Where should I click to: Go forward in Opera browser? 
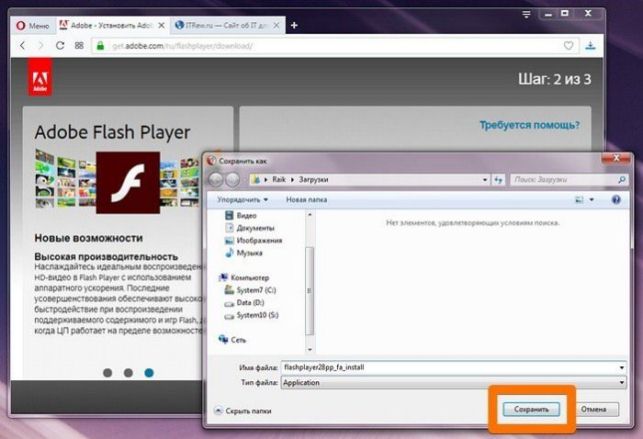(41, 45)
